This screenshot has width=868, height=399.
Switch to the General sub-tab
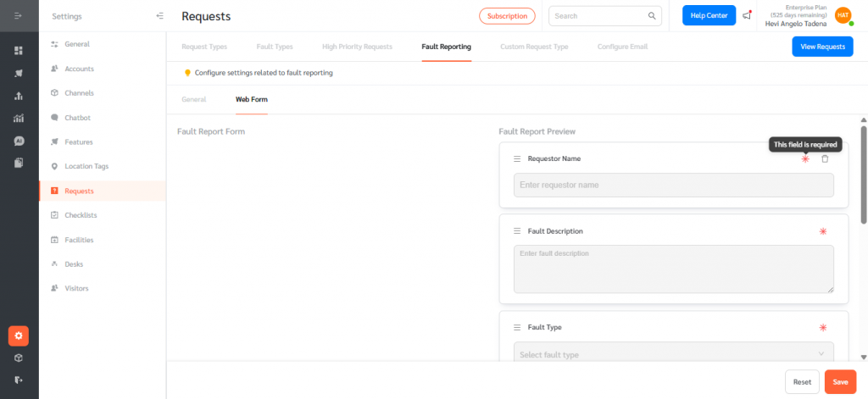pos(193,99)
